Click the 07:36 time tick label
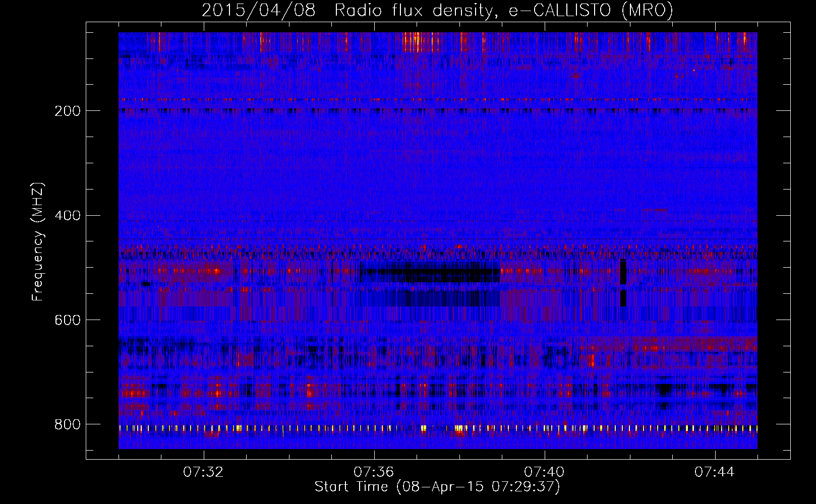 point(374,472)
